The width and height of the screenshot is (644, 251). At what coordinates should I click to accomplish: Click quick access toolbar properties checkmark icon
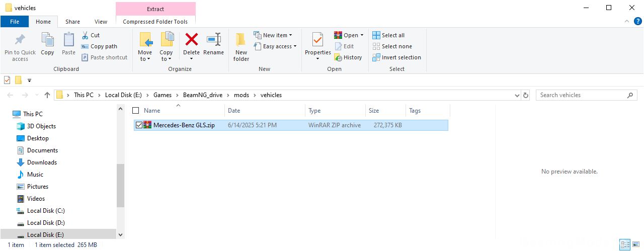click(x=7, y=80)
